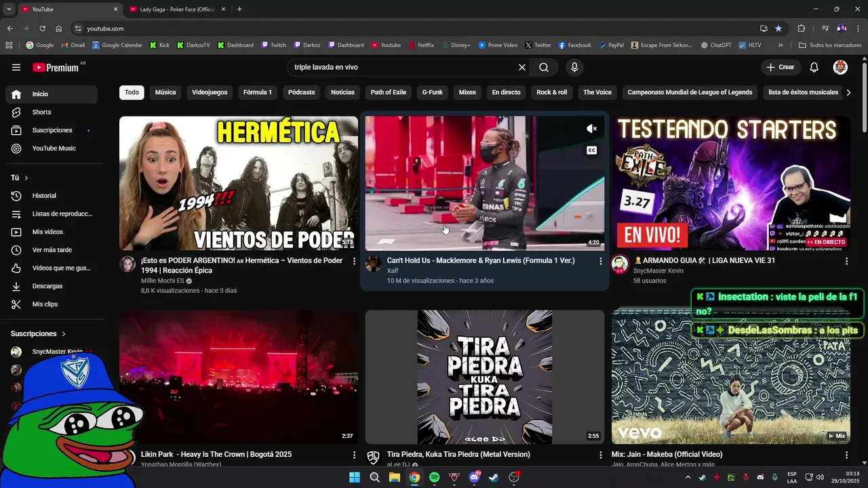Open YouTube Music in sidebar

pyautogui.click(x=52, y=148)
